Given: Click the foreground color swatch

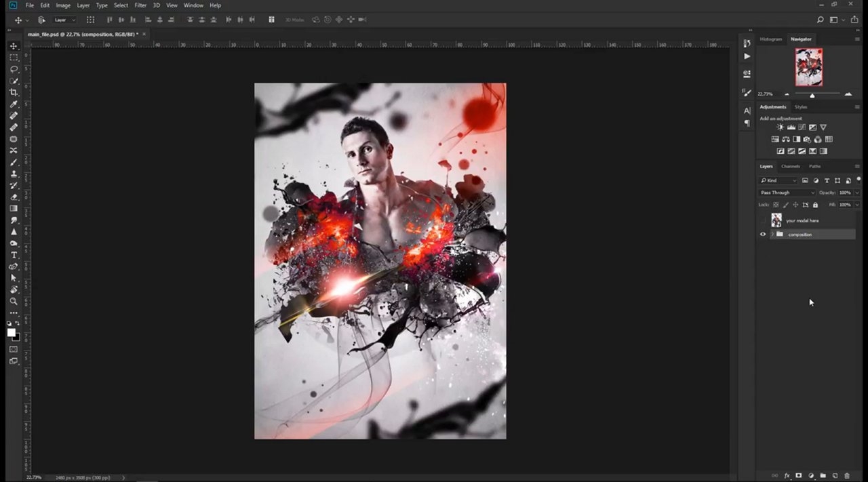Looking at the screenshot, I should (x=12, y=332).
